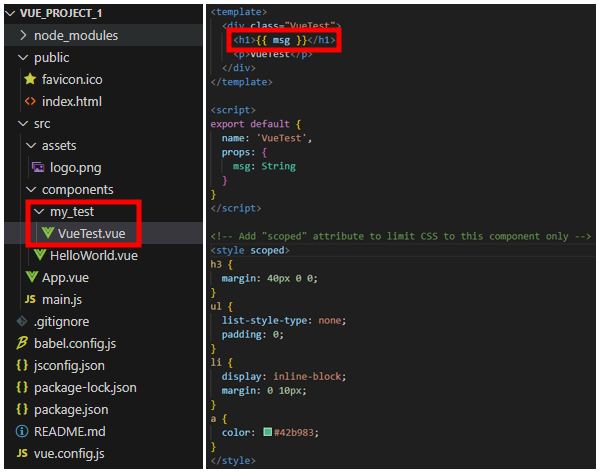Click the VueTest.vue Vue file icon
Screen dimensions: 600x473
pyautogui.click(x=47, y=233)
